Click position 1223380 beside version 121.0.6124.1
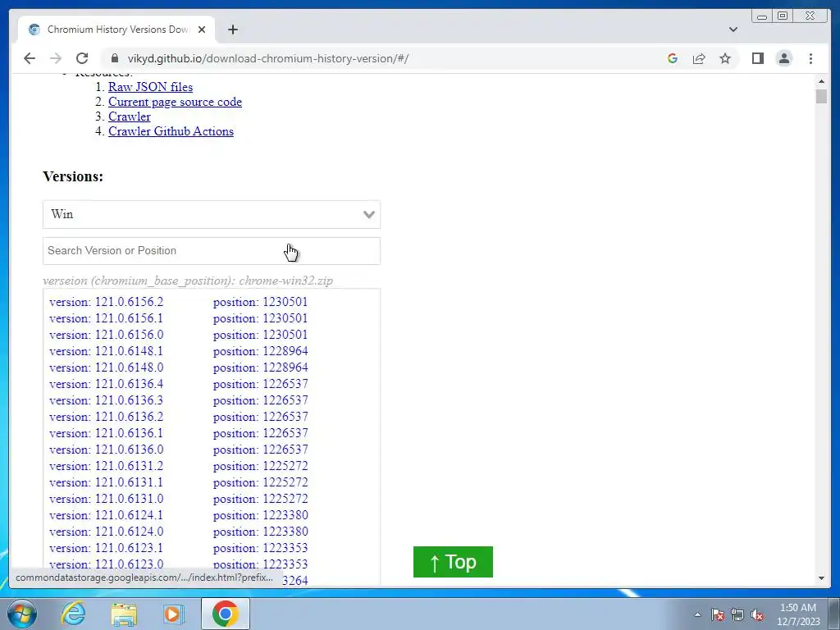Image resolution: width=840 pixels, height=630 pixels. coord(260,515)
